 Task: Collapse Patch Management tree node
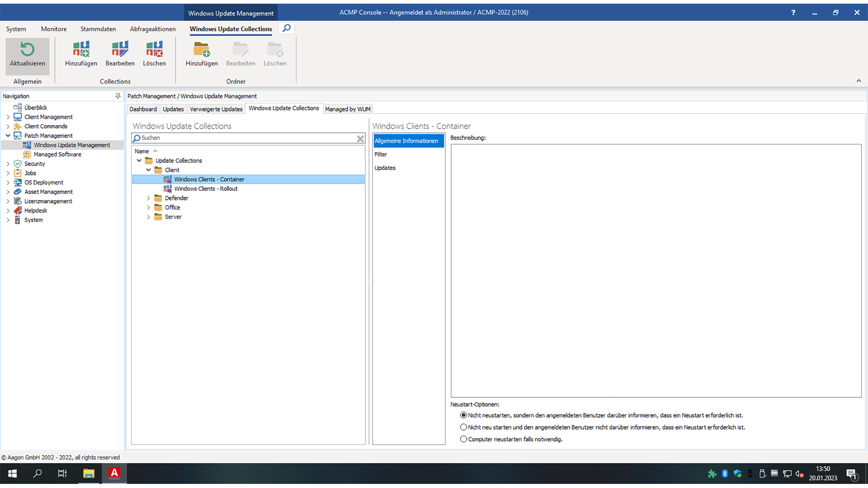[8, 136]
